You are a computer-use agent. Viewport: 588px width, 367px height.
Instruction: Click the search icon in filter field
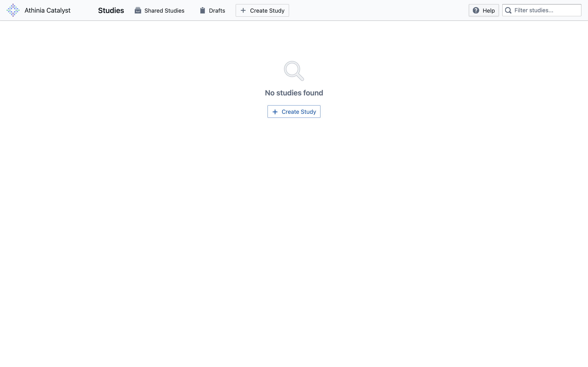click(x=508, y=10)
